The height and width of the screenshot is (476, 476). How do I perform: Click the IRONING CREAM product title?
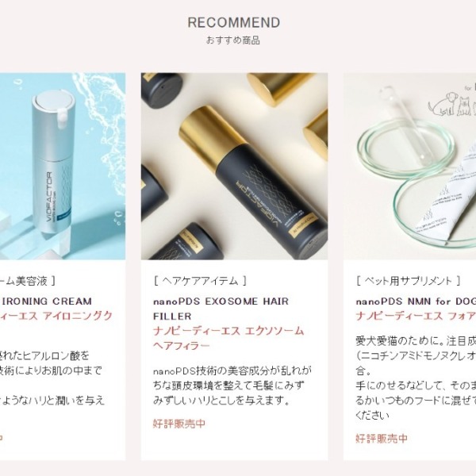pyautogui.click(x=46, y=301)
